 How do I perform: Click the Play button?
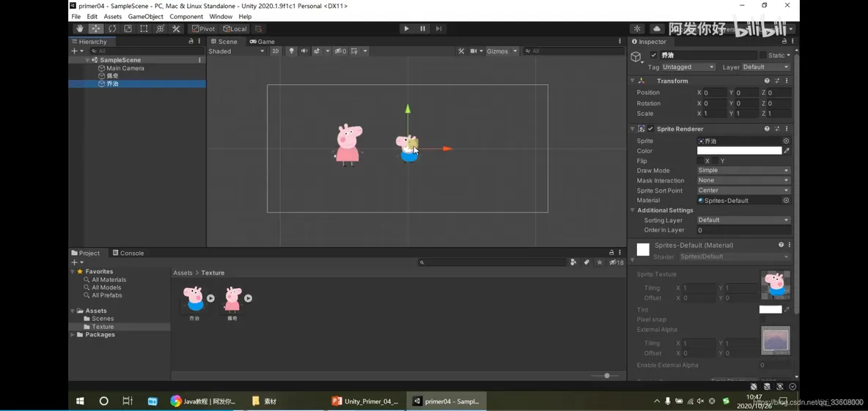pos(407,29)
